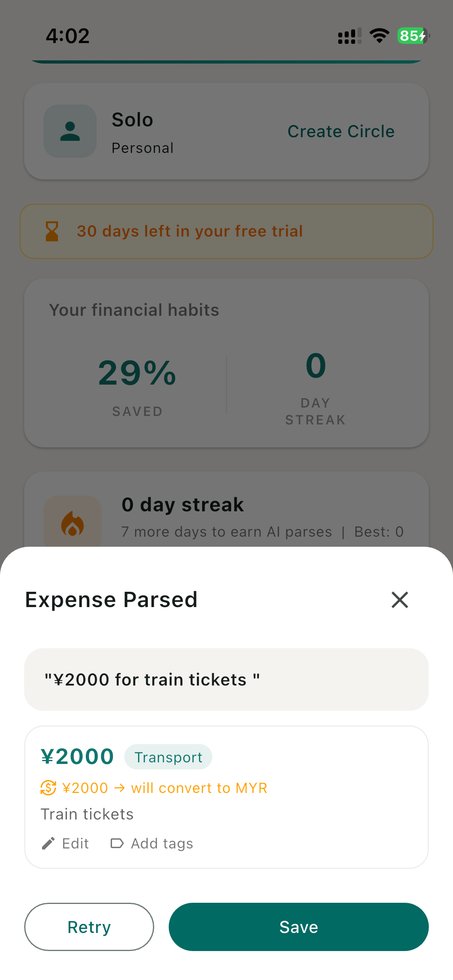Select the Transport category chip

click(x=168, y=757)
